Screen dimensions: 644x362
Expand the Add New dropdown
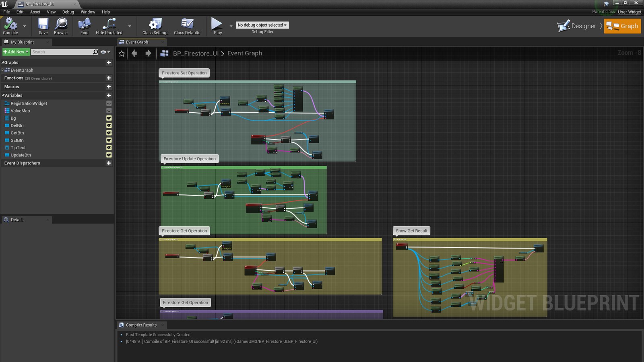tap(16, 52)
